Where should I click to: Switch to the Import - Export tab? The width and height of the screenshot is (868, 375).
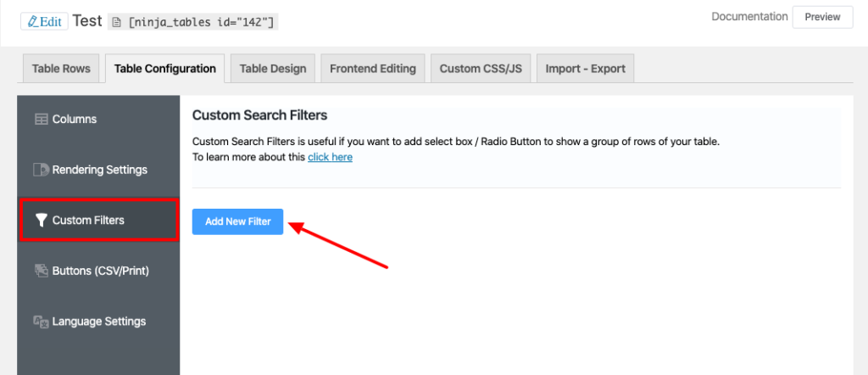coord(585,69)
